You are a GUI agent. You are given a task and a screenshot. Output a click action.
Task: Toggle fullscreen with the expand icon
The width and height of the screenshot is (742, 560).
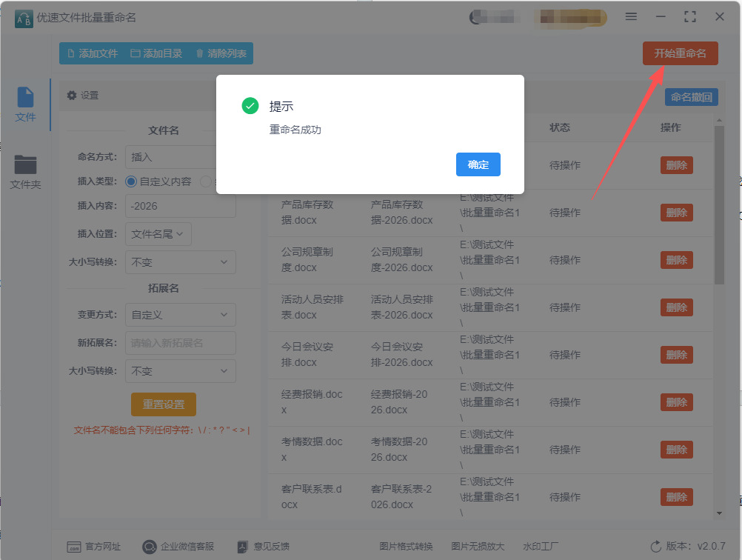point(690,16)
